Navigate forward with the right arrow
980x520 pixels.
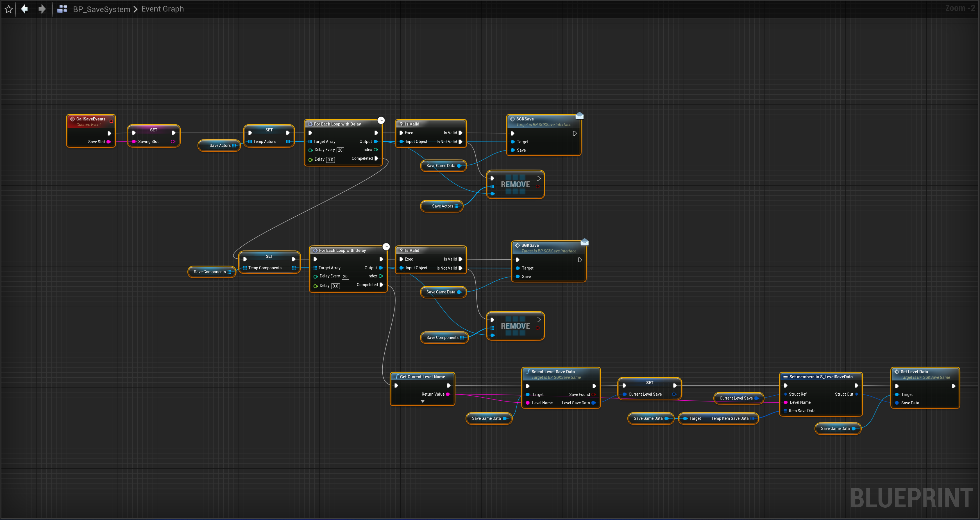[x=42, y=9]
